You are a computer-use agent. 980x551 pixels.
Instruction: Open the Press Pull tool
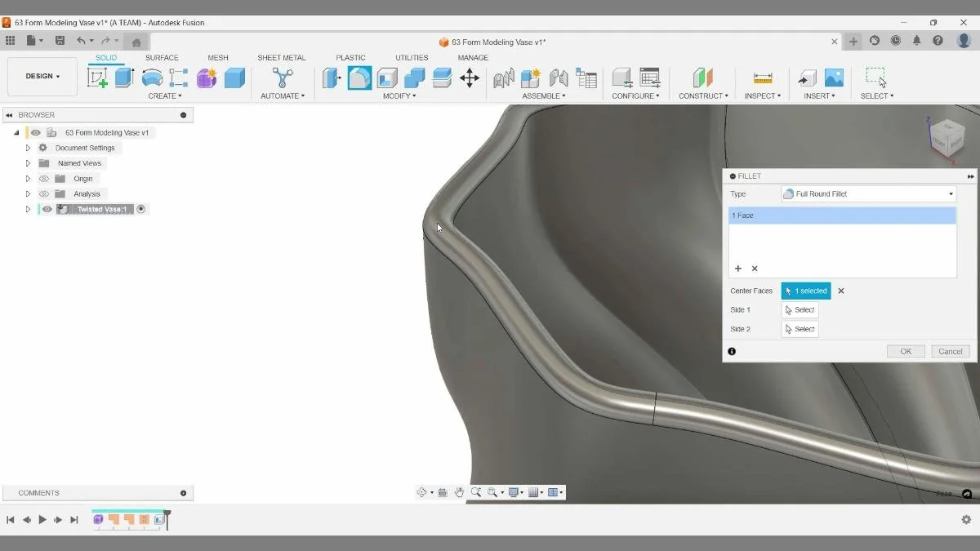(332, 78)
